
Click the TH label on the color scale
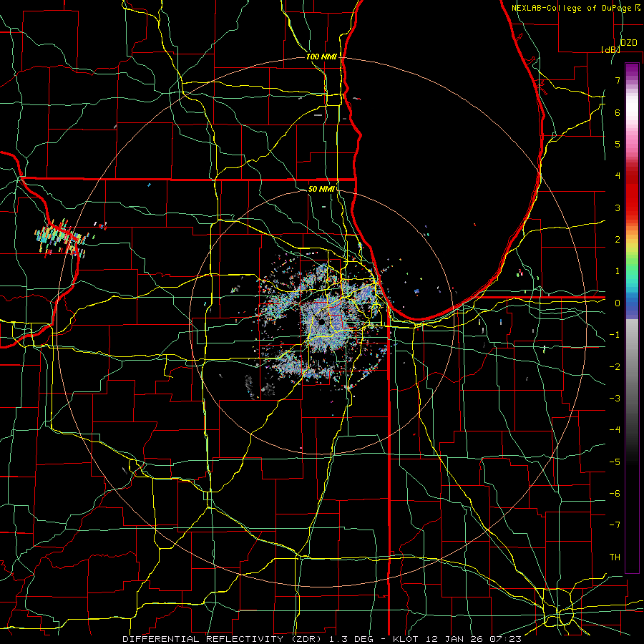pos(615,557)
